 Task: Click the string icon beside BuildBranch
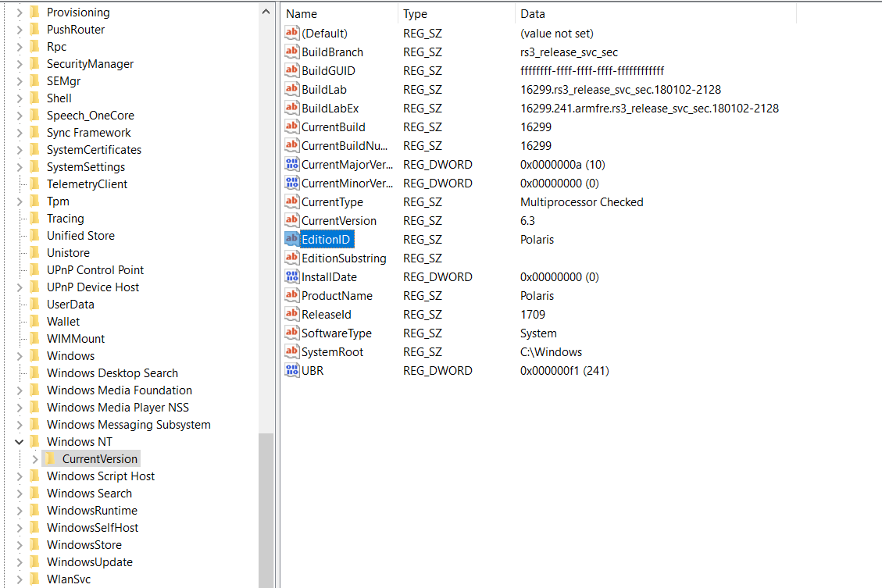[x=291, y=52]
